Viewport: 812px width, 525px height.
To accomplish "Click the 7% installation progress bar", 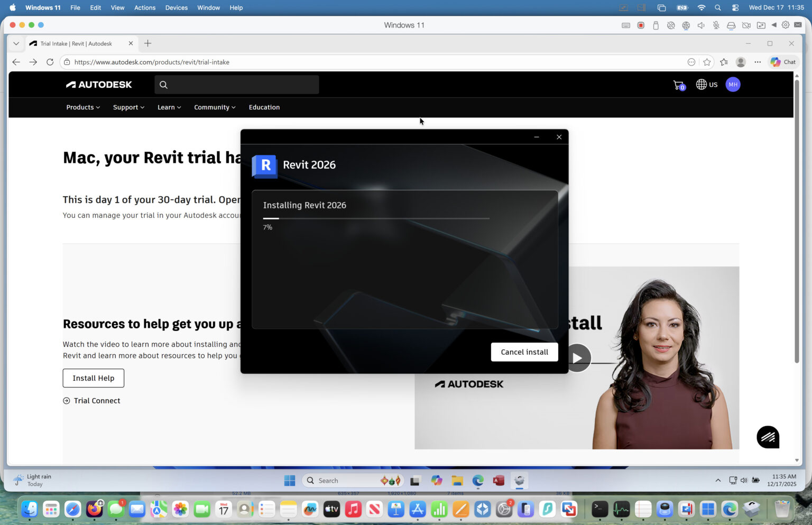I will (x=376, y=218).
